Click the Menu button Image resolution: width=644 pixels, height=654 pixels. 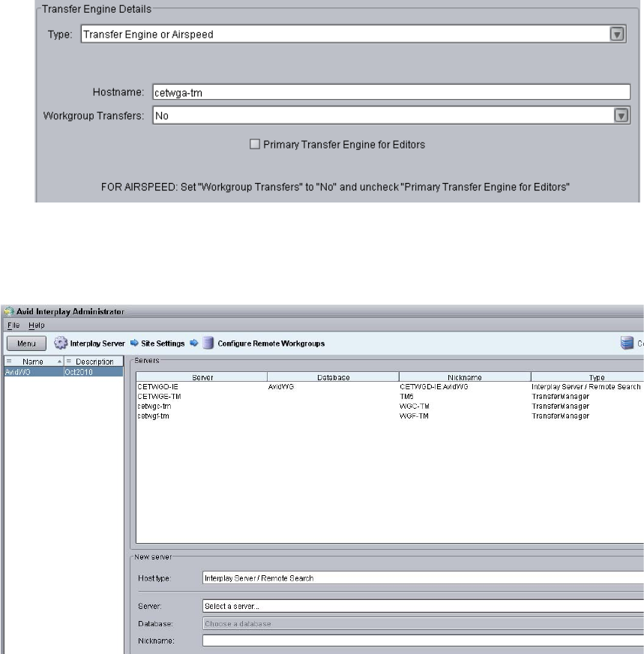26,343
